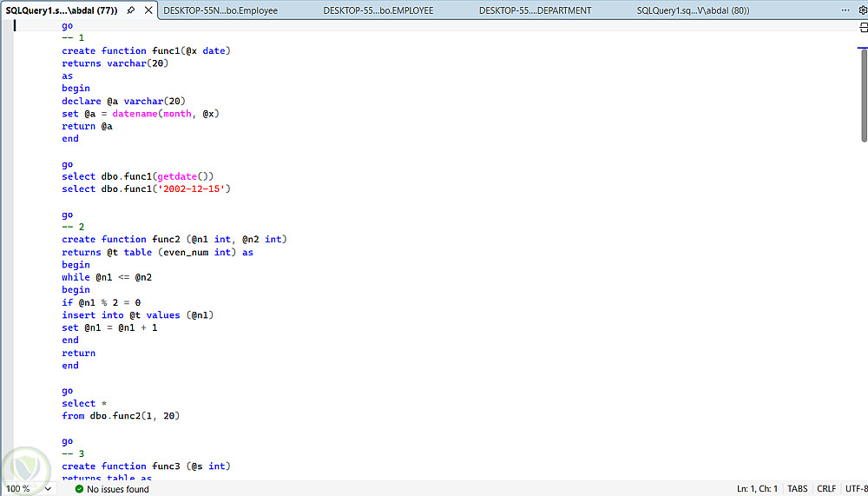Open the DESKTOP-55...bo.EMPLOYEE tab
The height and width of the screenshot is (496, 868).
point(378,10)
